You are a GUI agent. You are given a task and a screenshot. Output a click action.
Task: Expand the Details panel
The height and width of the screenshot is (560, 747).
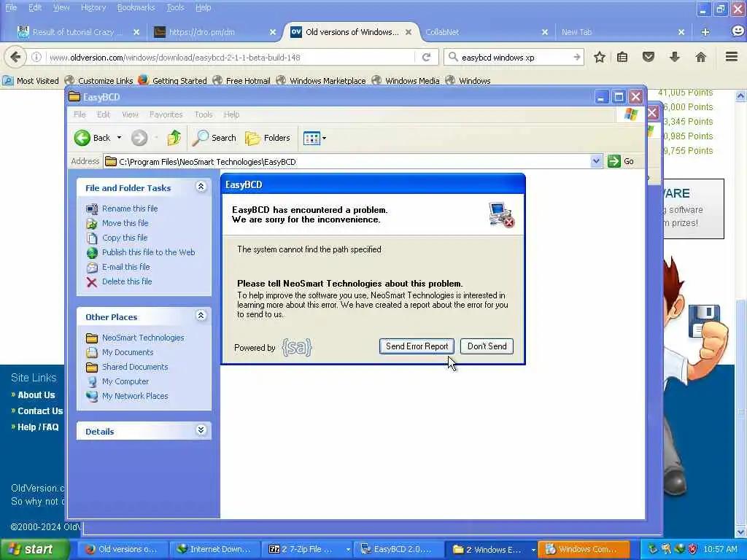tap(201, 430)
